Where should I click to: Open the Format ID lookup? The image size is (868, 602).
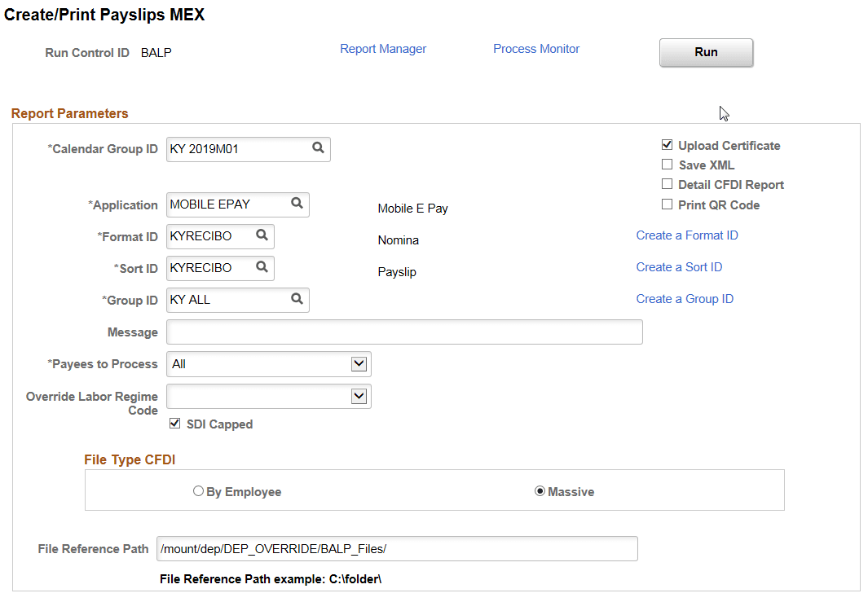263,236
